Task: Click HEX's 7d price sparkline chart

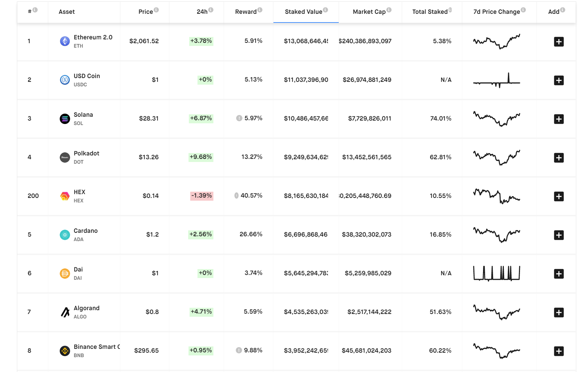Action: (x=497, y=196)
